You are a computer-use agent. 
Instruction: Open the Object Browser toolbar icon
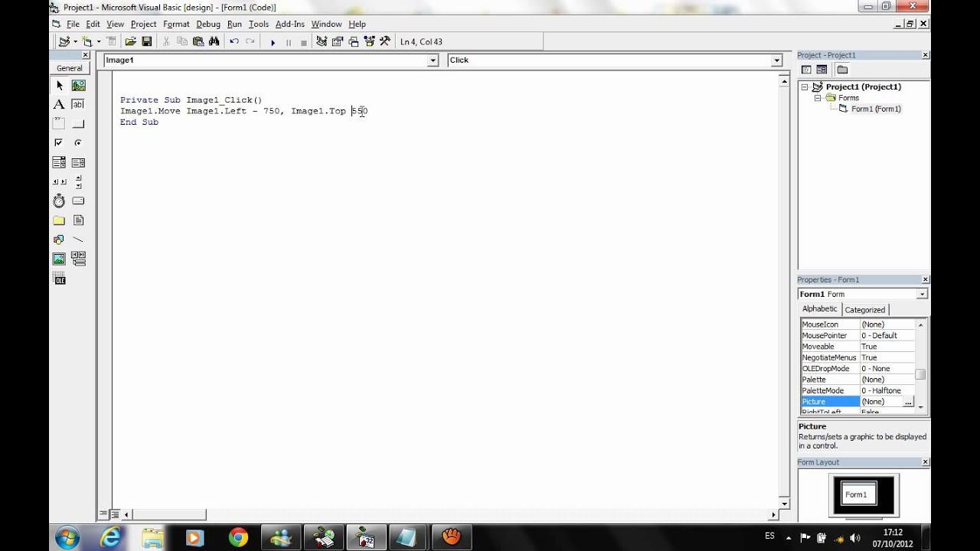tap(369, 42)
